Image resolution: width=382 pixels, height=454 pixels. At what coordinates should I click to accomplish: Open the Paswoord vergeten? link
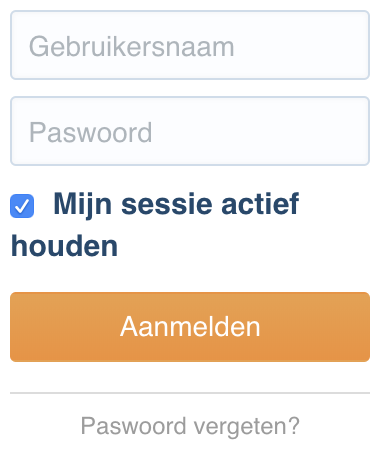190,426
